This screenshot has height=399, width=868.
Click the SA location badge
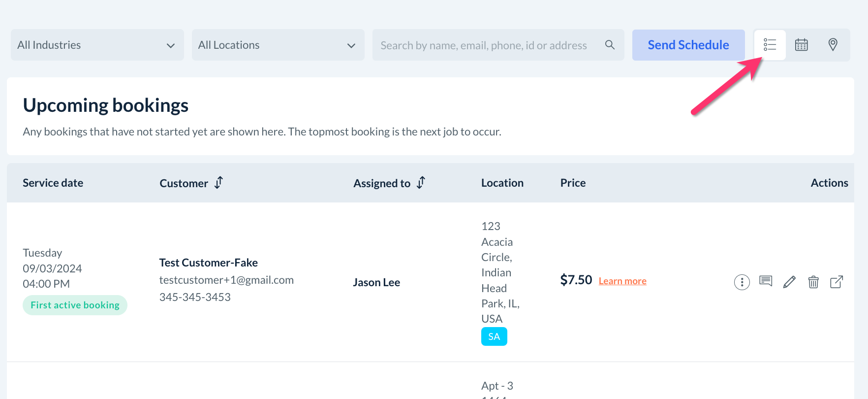click(494, 336)
